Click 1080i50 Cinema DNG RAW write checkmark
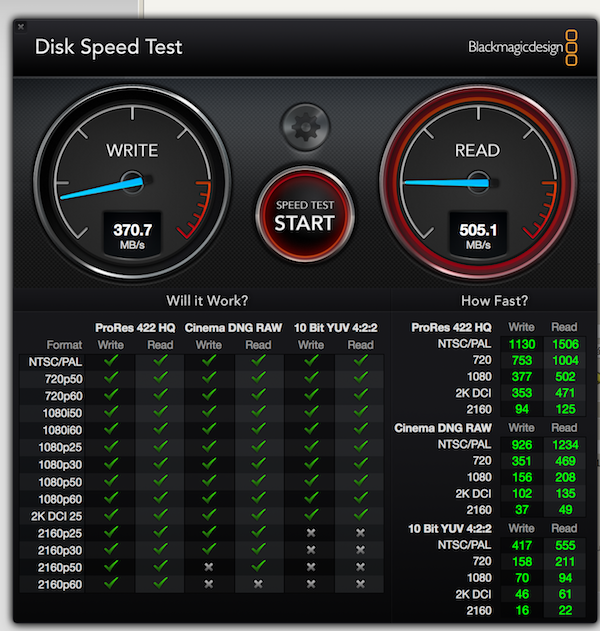This screenshot has width=600, height=631. click(x=209, y=411)
